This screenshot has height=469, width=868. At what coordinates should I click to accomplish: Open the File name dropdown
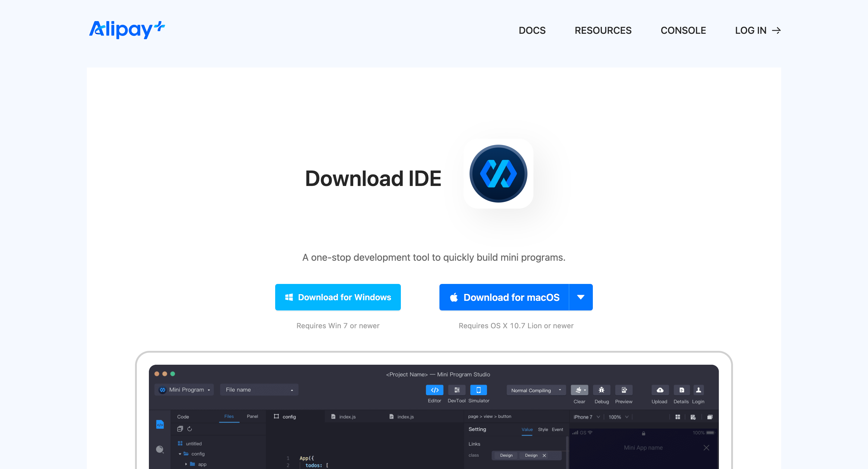259,390
